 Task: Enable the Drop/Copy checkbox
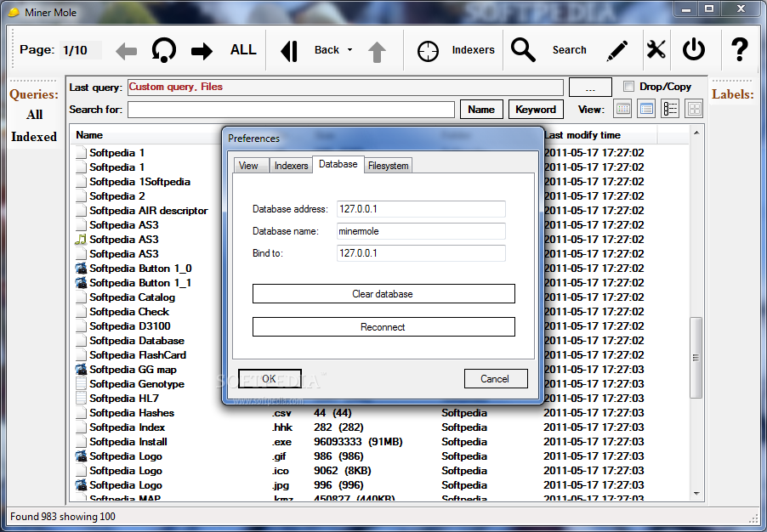(628, 87)
